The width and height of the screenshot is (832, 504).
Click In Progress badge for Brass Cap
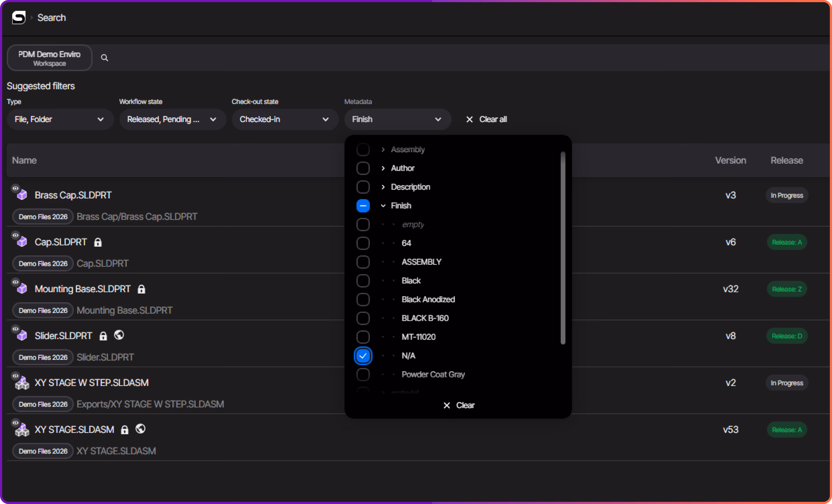(x=787, y=195)
